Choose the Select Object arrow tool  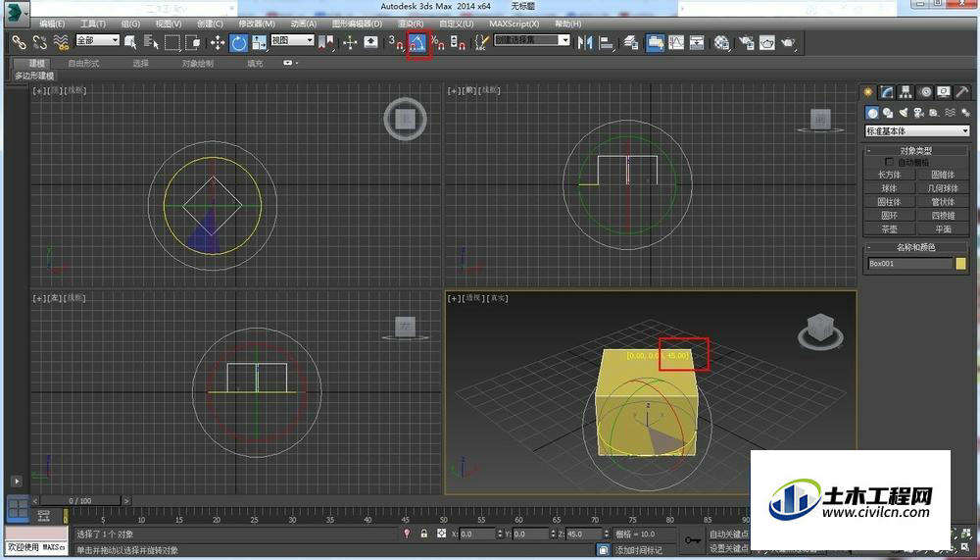click(x=130, y=42)
